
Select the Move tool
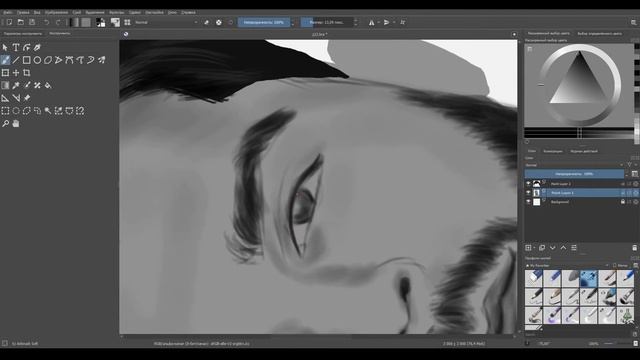pyautogui.click(x=16, y=73)
